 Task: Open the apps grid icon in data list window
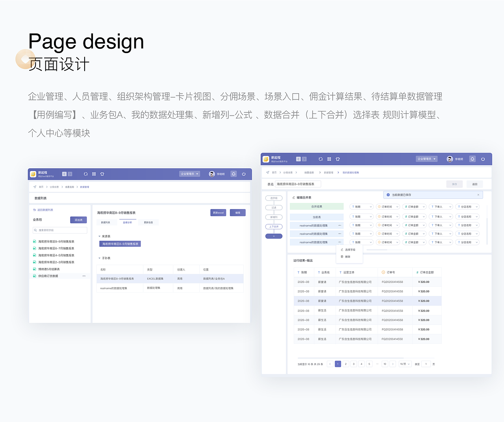pyautogui.click(x=94, y=174)
